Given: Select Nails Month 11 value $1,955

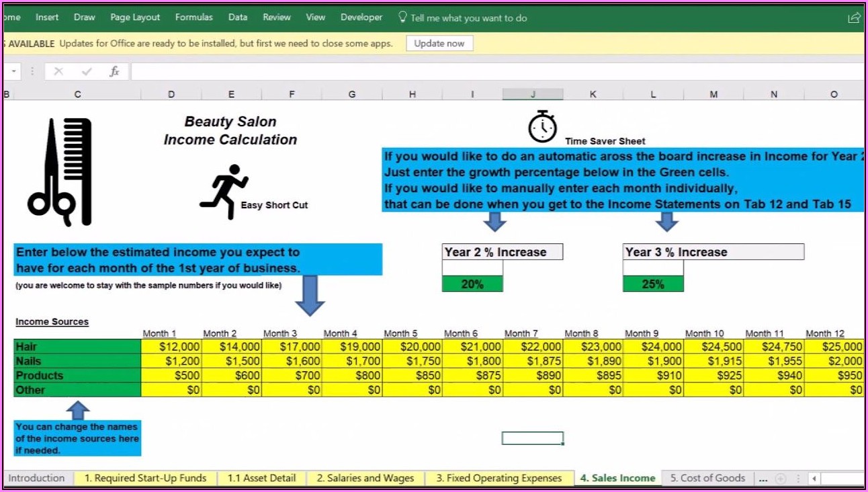Looking at the screenshot, I should [x=774, y=362].
